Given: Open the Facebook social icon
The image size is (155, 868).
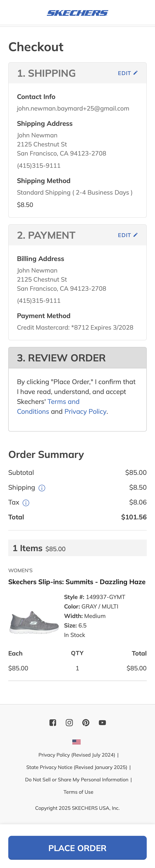Looking at the screenshot, I should [x=53, y=722].
